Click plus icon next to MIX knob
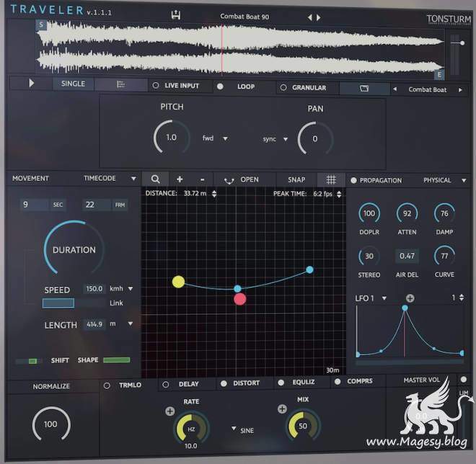 click(x=282, y=409)
